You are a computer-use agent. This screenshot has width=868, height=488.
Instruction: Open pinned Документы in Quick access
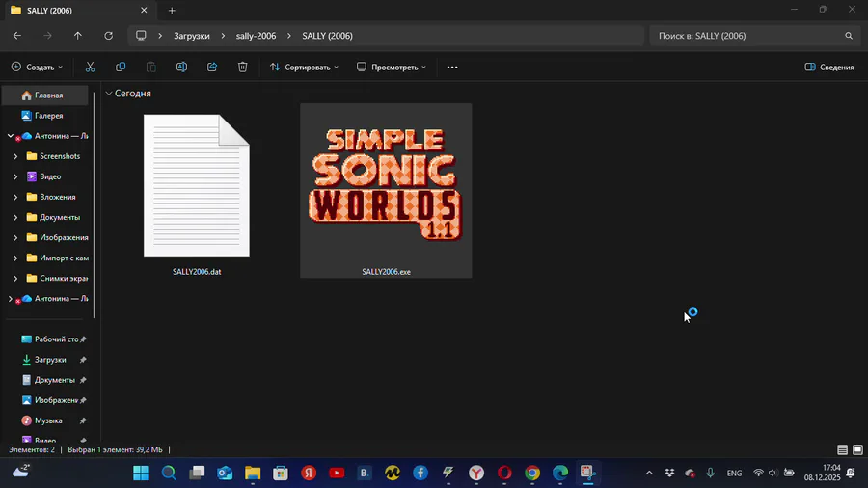click(x=54, y=380)
